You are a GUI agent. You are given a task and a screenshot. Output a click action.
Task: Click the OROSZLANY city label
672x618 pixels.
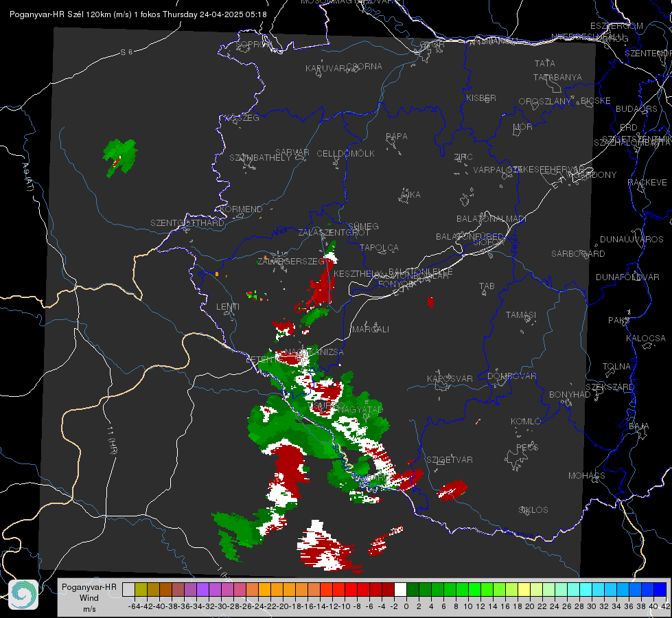pyautogui.click(x=545, y=102)
